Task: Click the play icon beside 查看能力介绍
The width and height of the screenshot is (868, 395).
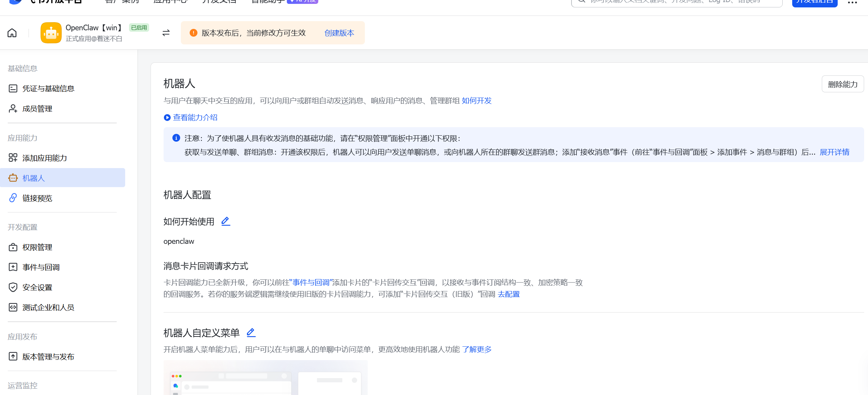Action: tap(167, 118)
